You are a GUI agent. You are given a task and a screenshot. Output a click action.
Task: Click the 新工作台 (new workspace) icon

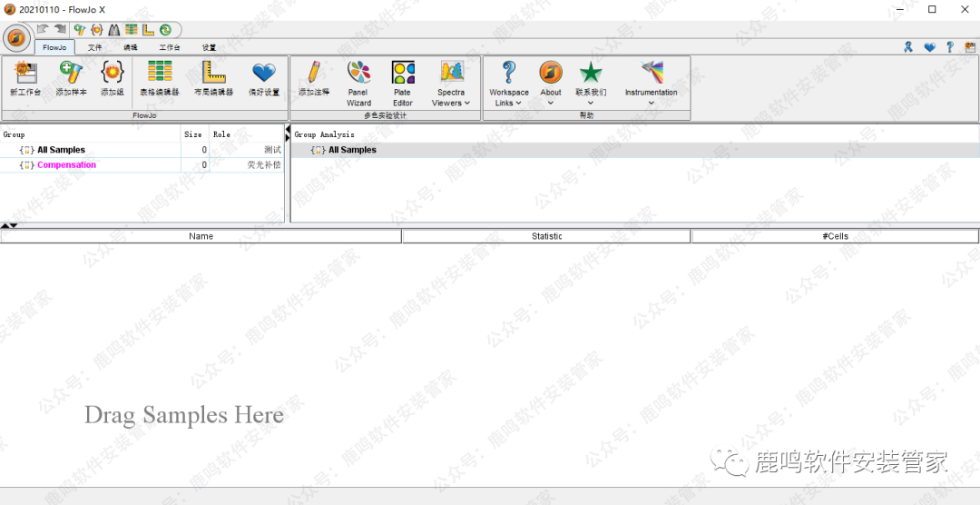point(24,78)
